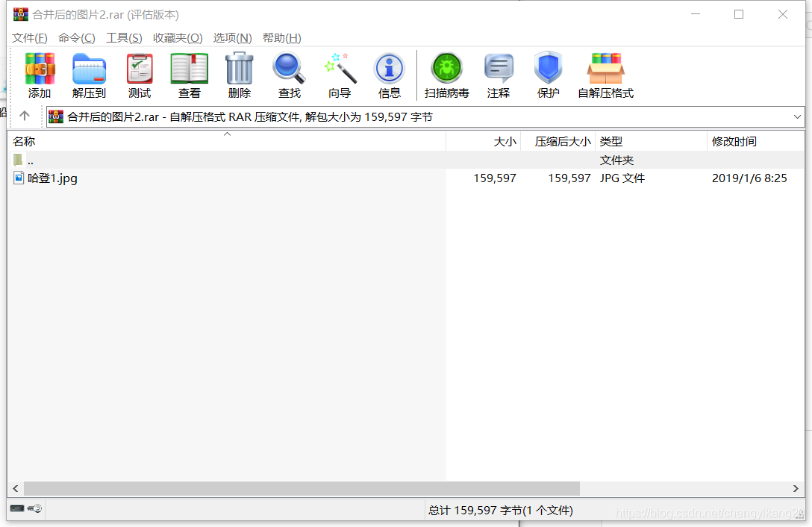Expand the address path dropdown arrow
The height and width of the screenshot is (527, 812).
click(797, 117)
